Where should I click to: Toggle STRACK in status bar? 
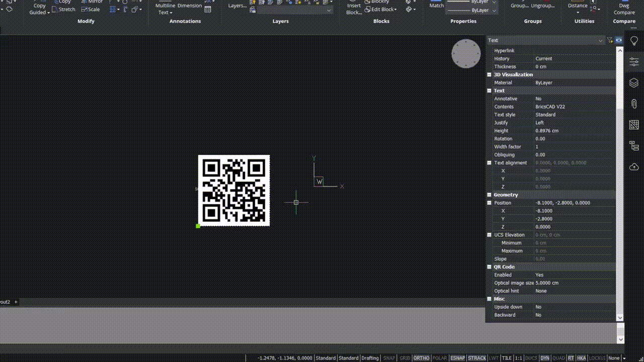pyautogui.click(x=477, y=358)
